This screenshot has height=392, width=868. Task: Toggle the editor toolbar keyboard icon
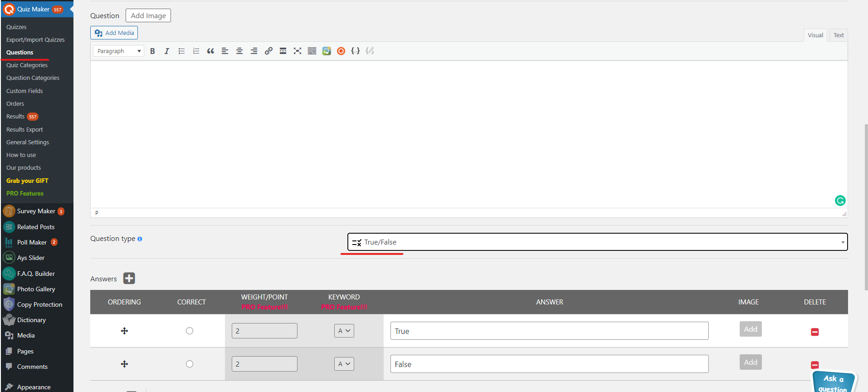tap(312, 51)
